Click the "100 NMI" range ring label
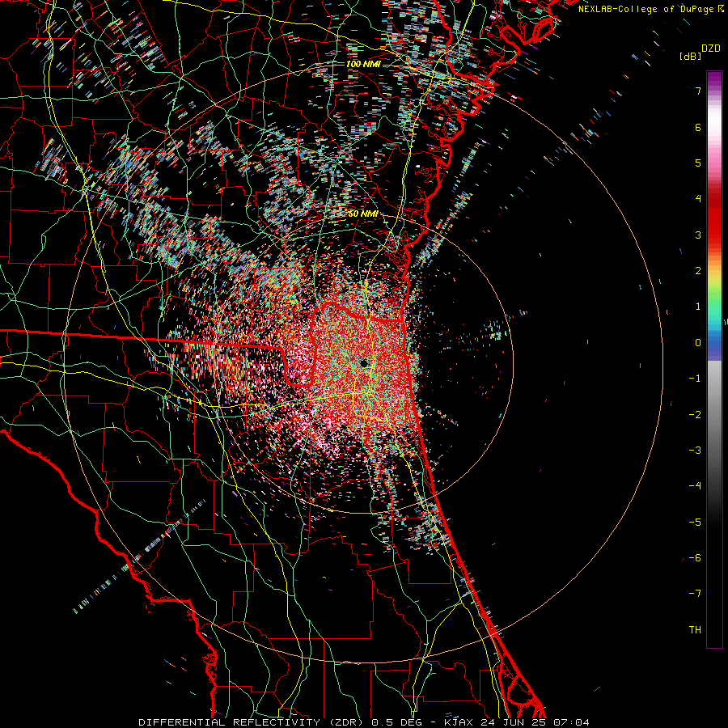 pos(363,64)
